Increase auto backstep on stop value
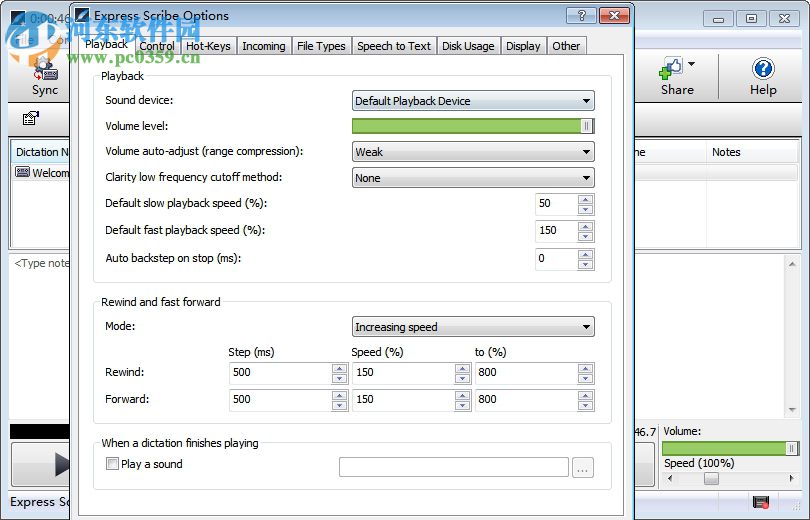Screen dimensions: 810x520 click(585, 254)
